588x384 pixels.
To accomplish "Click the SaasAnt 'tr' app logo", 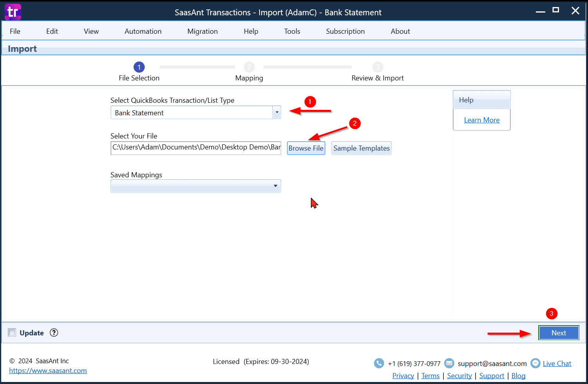I will (13, 12).
